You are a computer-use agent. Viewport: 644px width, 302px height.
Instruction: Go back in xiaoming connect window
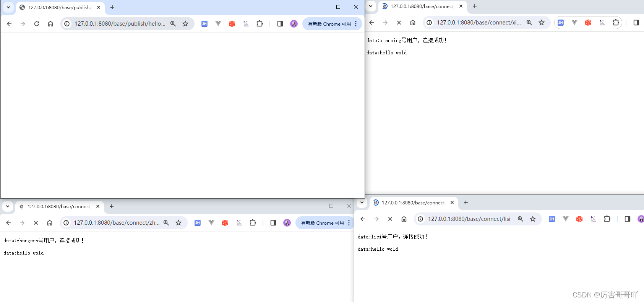pyautogui.click(x=371, y=23)
